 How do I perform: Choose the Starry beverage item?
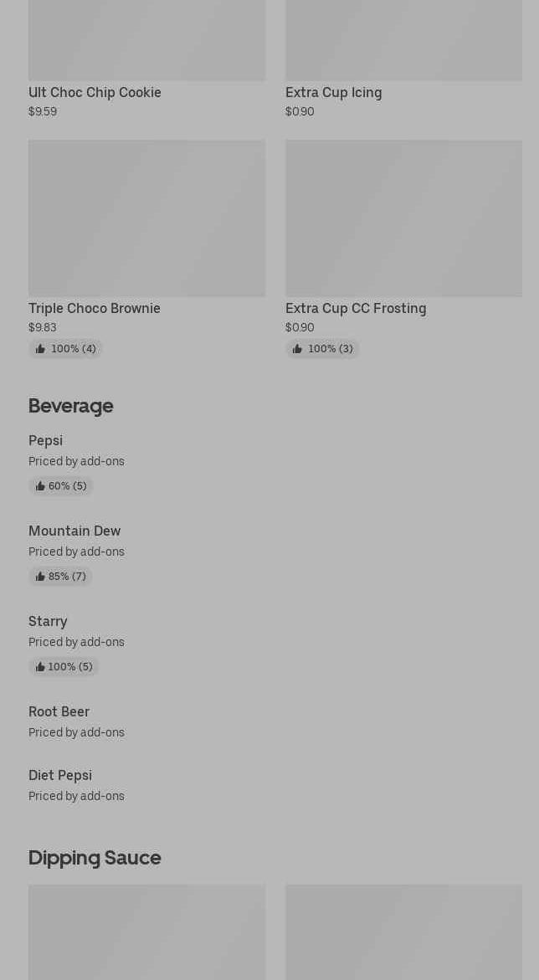coord(48,621)
